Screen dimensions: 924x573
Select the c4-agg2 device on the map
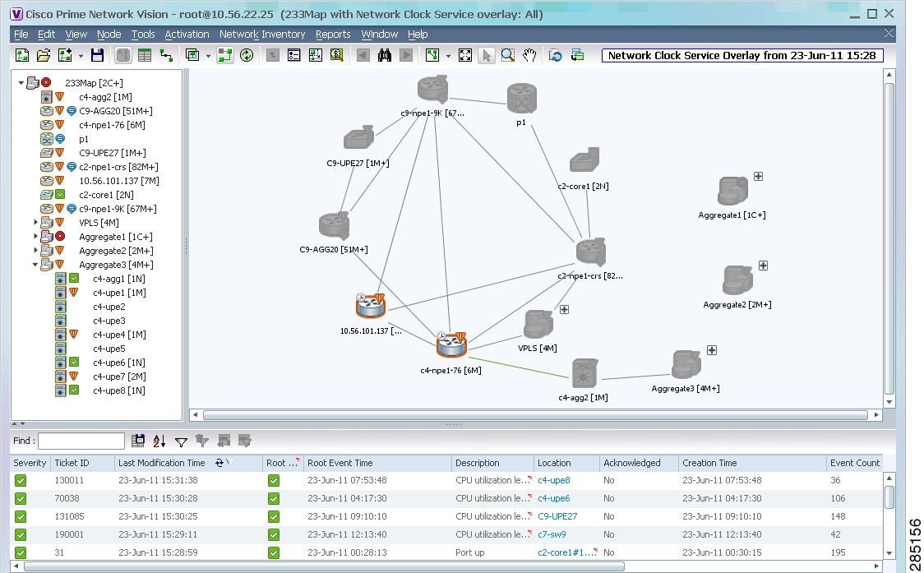click(x=584, y=374)
